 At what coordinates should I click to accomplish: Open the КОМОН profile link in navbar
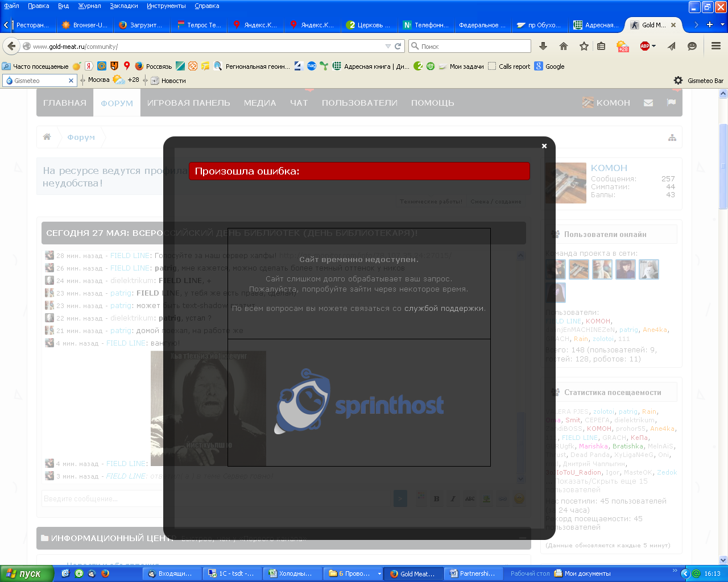(x=606, y=103)
